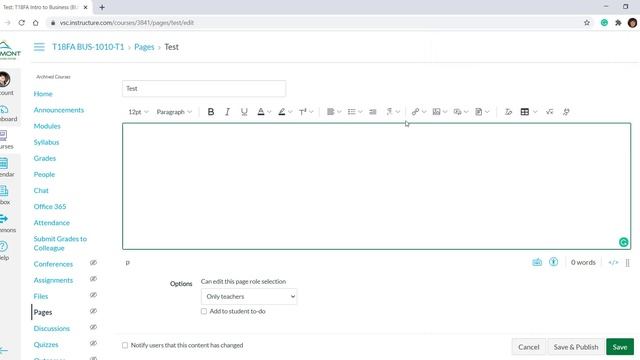Click the Cancel button
The height and width of the screenshot is (360, 640).
[529, 347]
